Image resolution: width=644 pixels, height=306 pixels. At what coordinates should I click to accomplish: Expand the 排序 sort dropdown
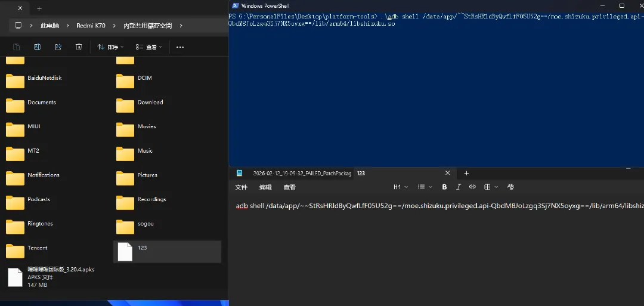point(111,47)
